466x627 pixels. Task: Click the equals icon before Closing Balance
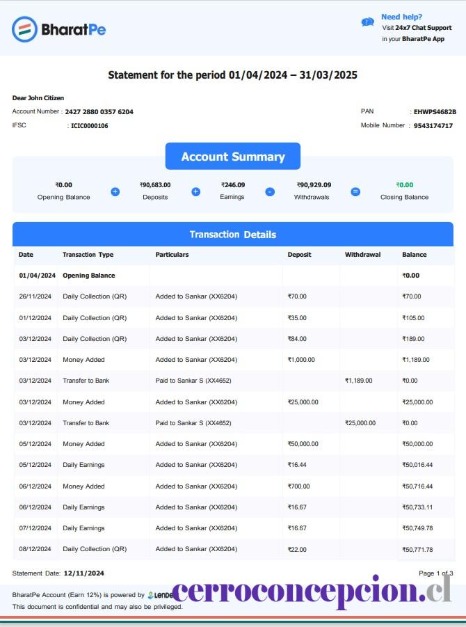355,192
